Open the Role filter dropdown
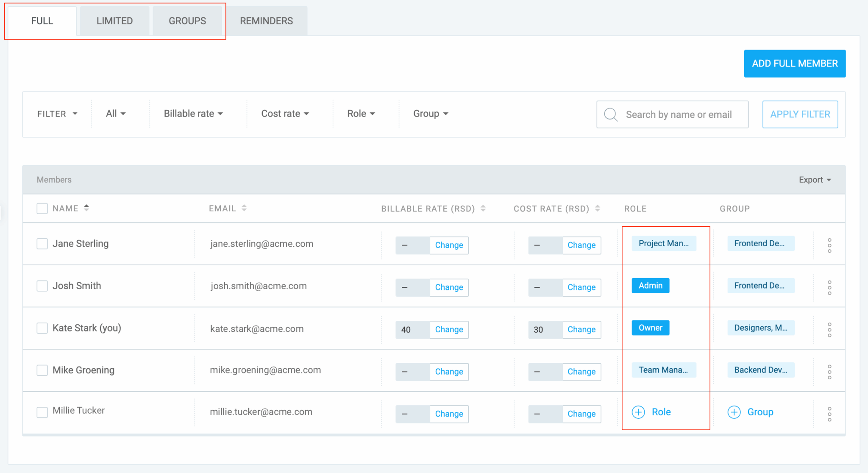The image size is (868, 473). (x=361, y=114)
